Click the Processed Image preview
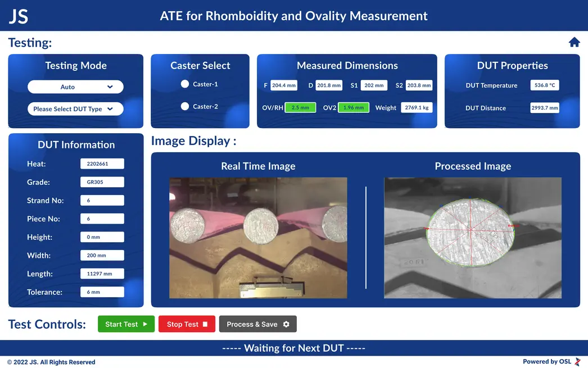Viewport: 588px width, 368px height. [472, 238]
